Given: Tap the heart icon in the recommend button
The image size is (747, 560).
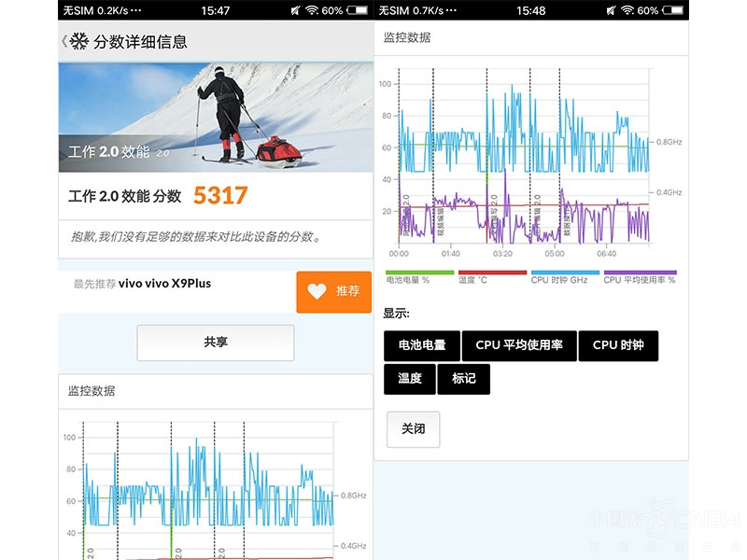Looking at the screenshot, I should (317, 291).
